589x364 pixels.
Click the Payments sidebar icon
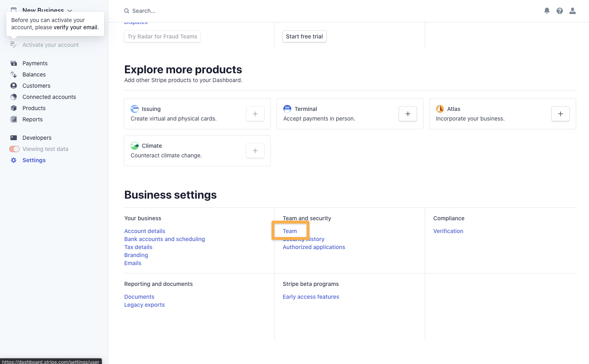click(x=14, y=63)
